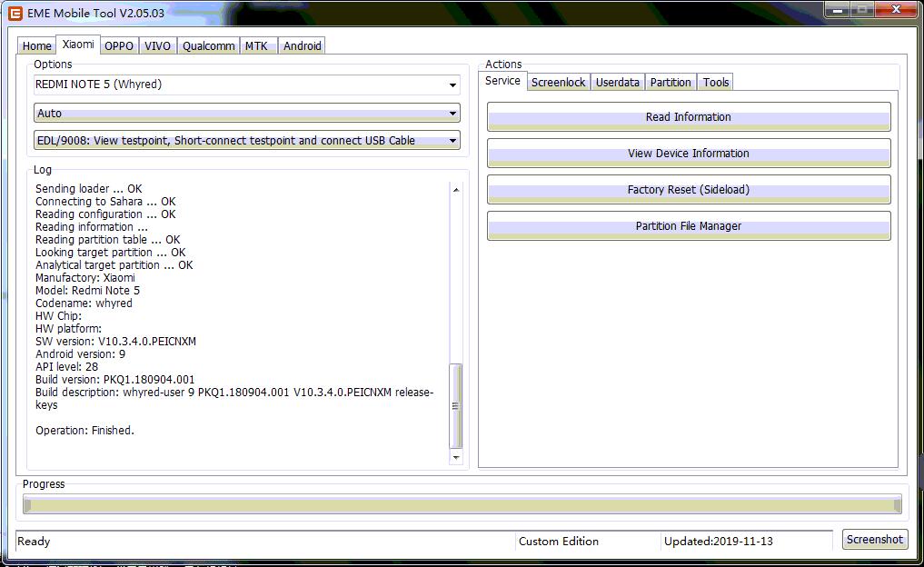Click the 'Reading information ...' log line
Image resolution: width=924 pixels, height=567 pixels.
pos(92,227)
